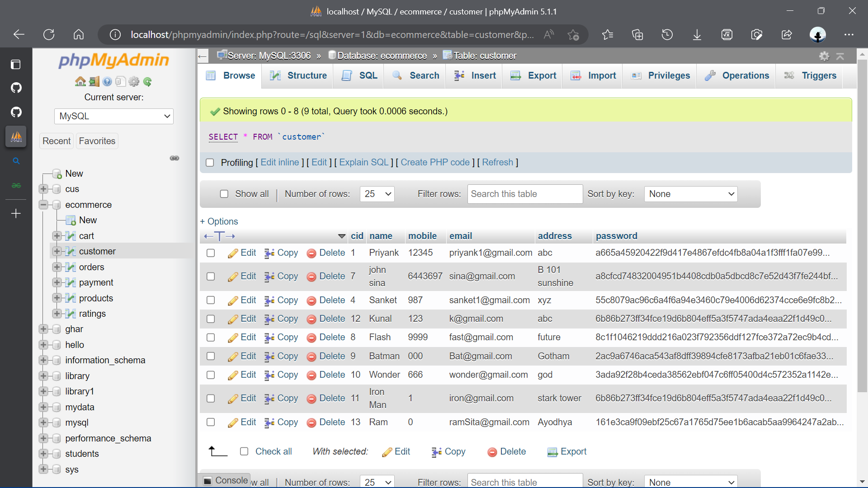Open documentation via the question mark icon
Image resolution: width=868 pixels, height=488 pixels.
click(x=107, y=81)
